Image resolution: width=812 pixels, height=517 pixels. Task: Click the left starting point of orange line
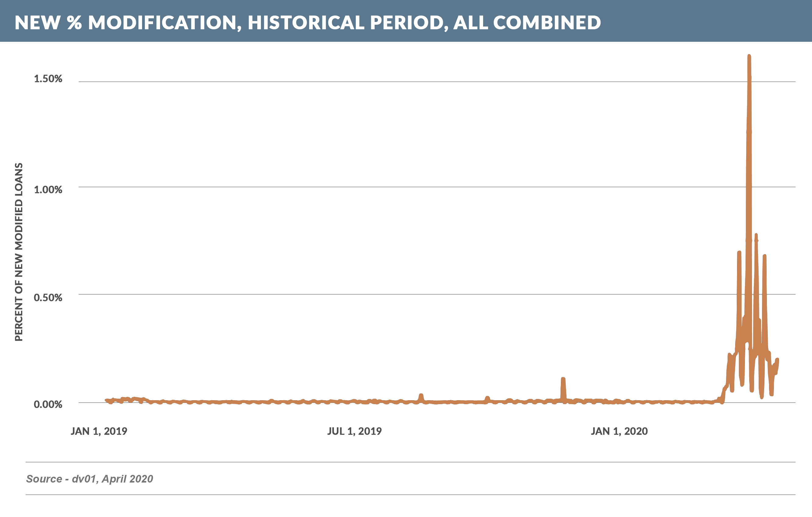[107, 400]
